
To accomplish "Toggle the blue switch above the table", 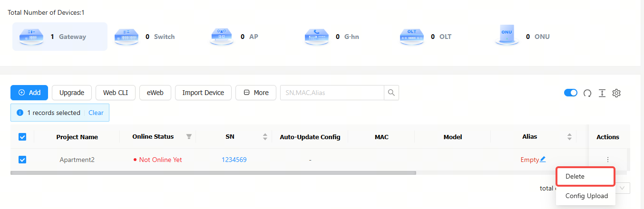I will pyautogui.click(x=571, y=93).
